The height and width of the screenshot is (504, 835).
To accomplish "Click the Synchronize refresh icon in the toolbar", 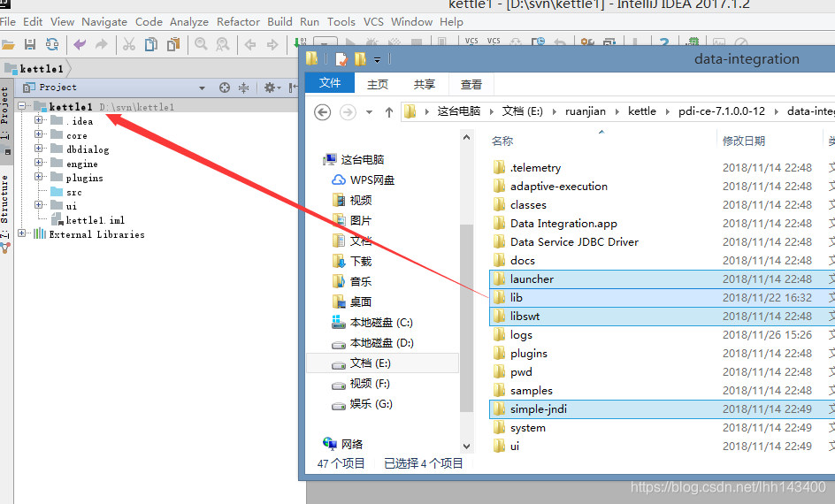I will click(52, 44).
